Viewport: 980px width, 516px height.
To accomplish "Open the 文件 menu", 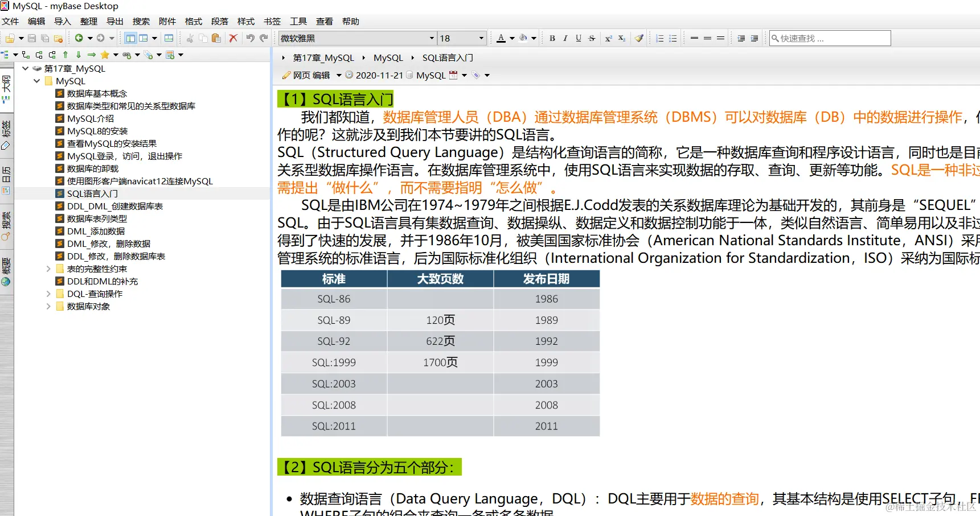I will click(10, 21).
